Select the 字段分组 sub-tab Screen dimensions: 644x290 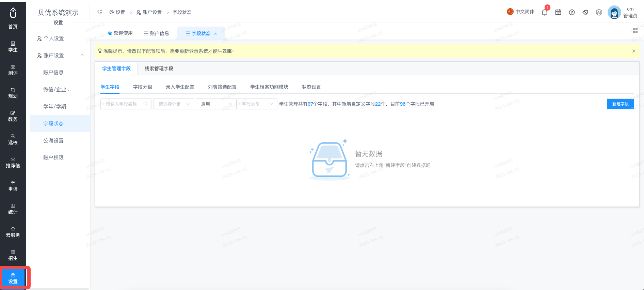[x=143, y=87]
